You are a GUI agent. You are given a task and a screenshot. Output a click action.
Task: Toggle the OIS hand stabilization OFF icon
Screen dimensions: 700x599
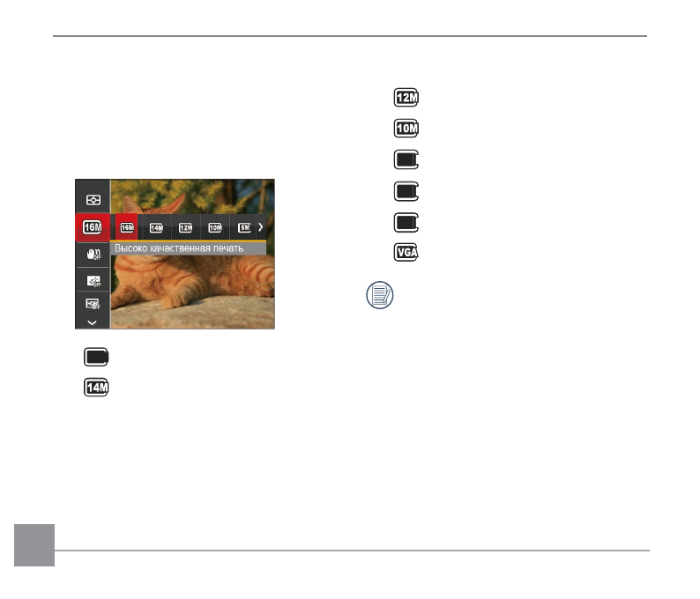coord(93,255)
